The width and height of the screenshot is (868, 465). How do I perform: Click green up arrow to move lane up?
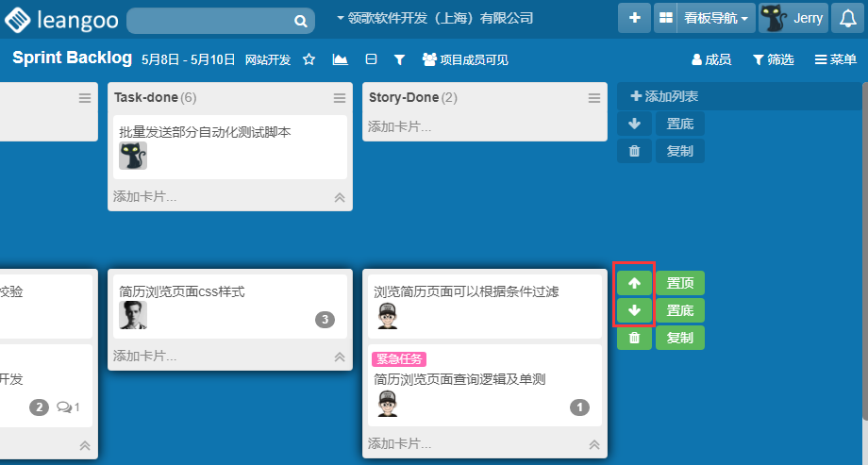pos(634,283)
